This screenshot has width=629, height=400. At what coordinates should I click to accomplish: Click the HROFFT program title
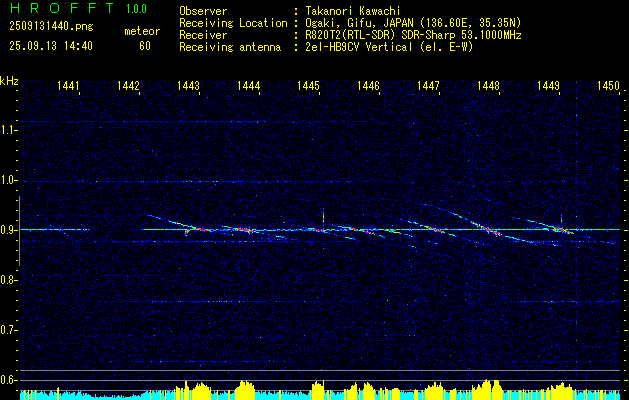coord(63,8)
